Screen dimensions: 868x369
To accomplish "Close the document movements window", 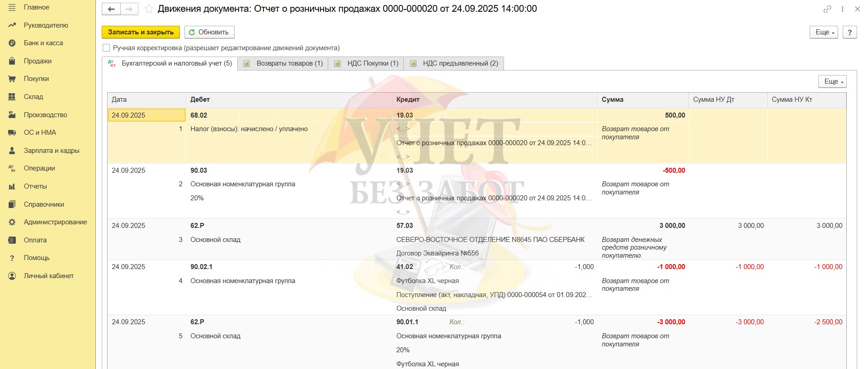I will click(x=857, y=9).
